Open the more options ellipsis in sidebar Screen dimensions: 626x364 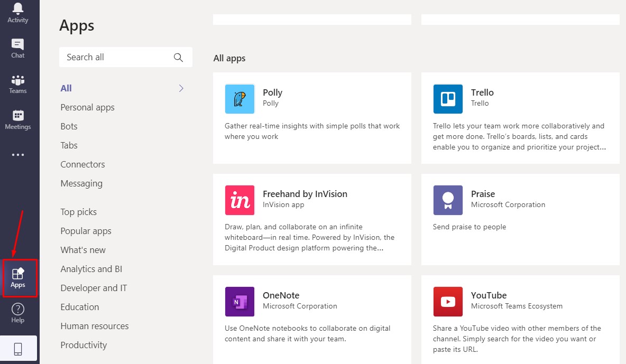[18, 154]
